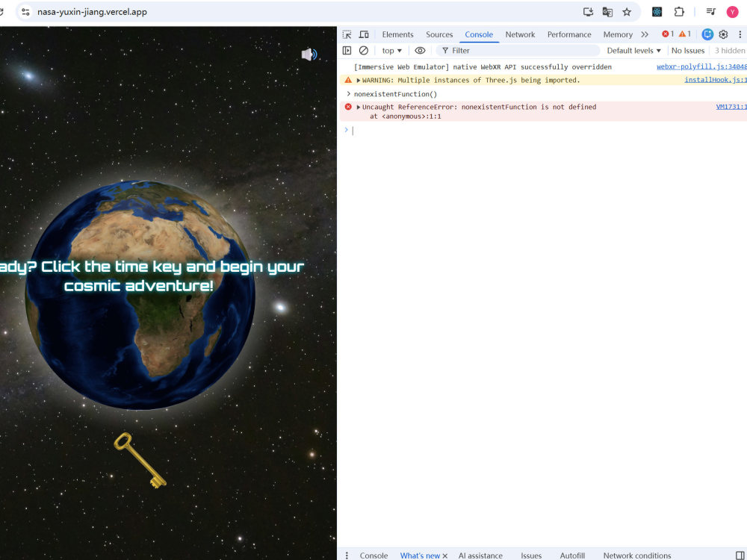Image resolution: width=747 pixels, height=560 pixels.
Task: Click the warning count badge
Action: [x=684, y=34]
